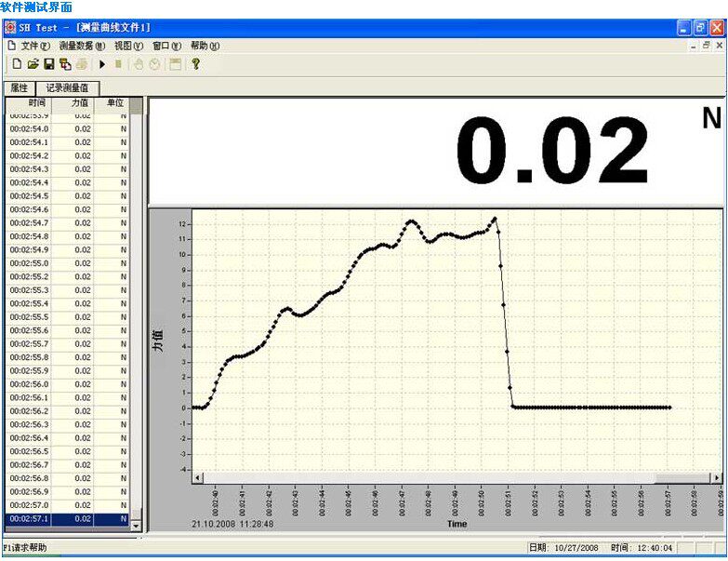The image size is (728, 561).
Task: Click the data list scroll-down arrow
Action: click(x=136, y=526)
